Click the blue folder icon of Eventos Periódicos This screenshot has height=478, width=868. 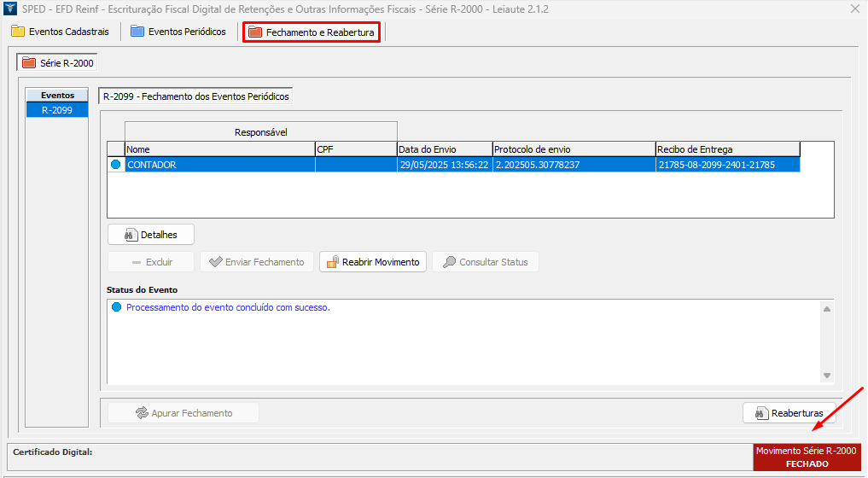click(137, 32)
